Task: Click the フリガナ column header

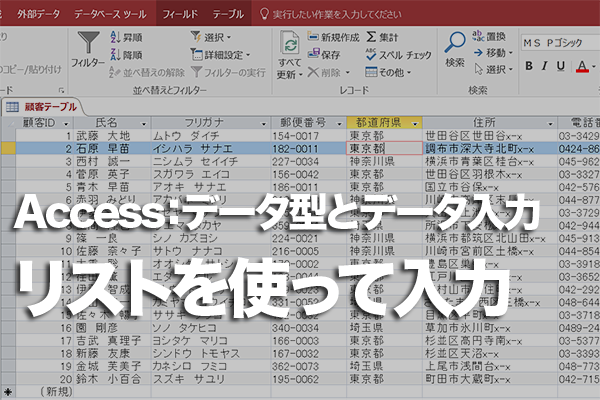Action: coord(211,123)
